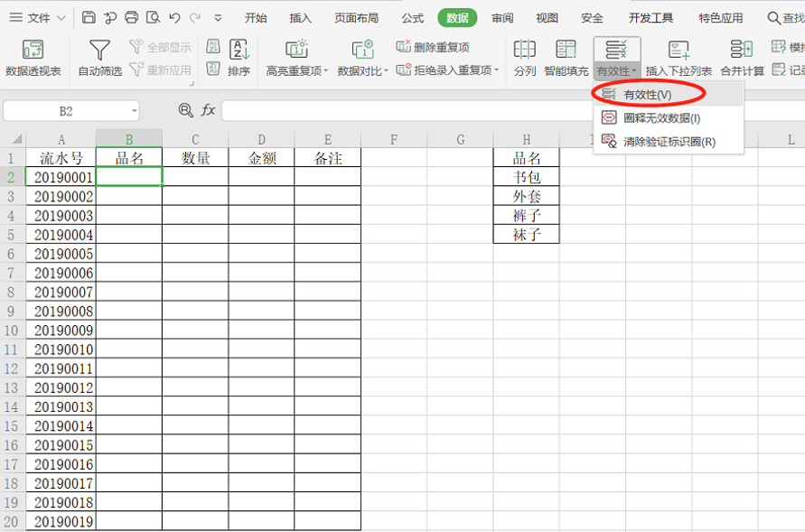Click the zoom magnifier icon beside formula bar

[185, 110]
